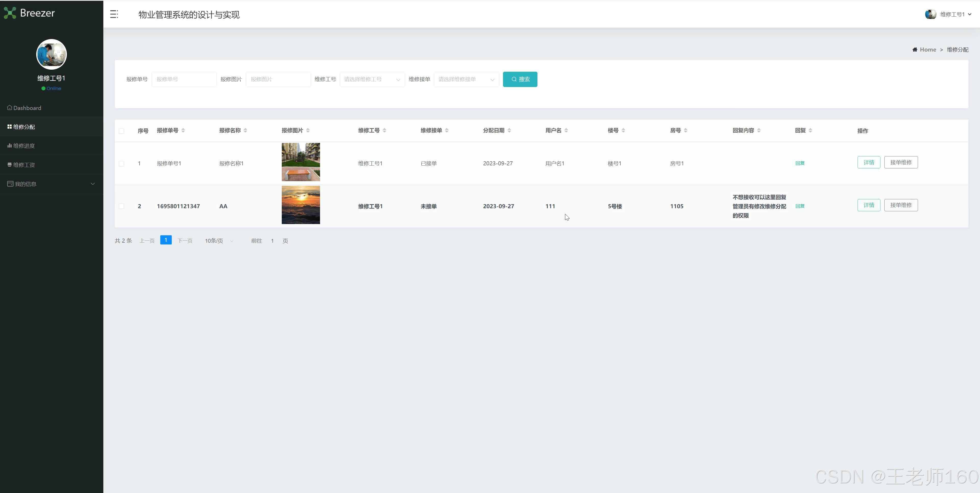Click the Breezer logo icon

pos(10,13)
